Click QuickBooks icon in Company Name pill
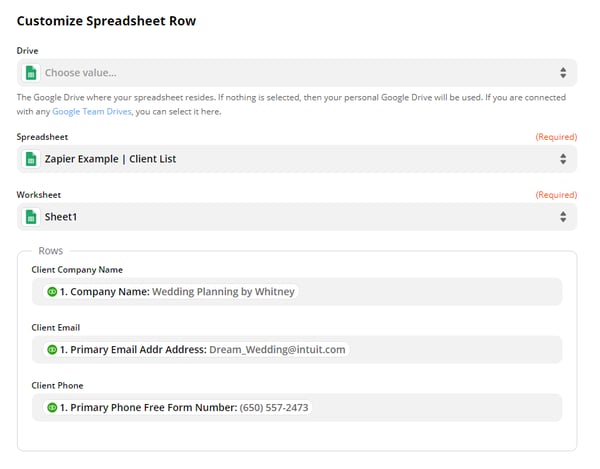The image size is (600, 469). (x=52, y=292)
